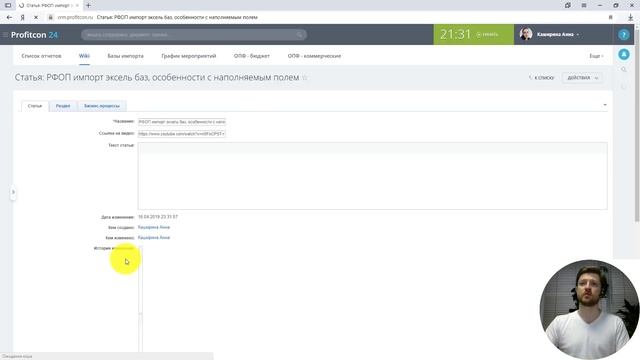Click the user avatar photo
Screen dimensions: 640x360
526,35
